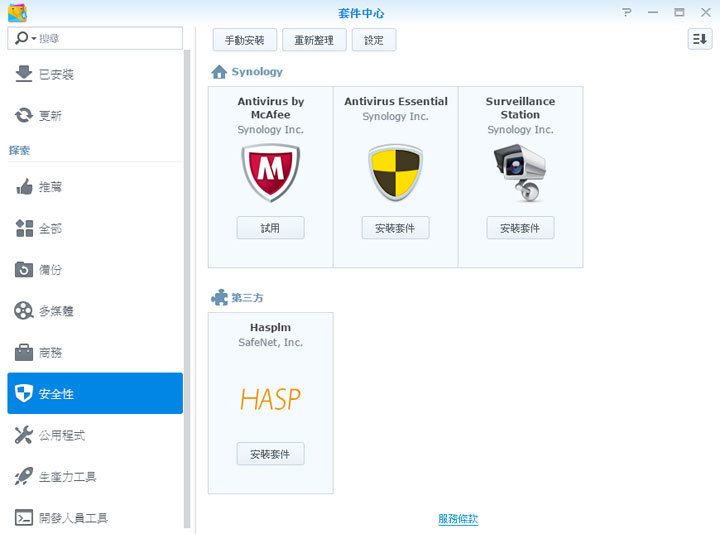Click the 第三方 puzzle piece icon
Image resolution: width=720 pixels, height=534 pixels.
point(219,298)
